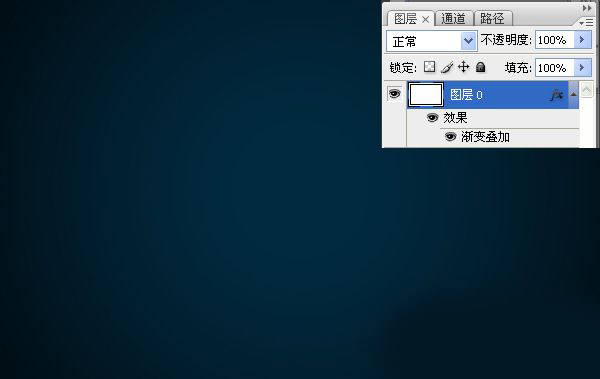Close the 图层 tab with its x

pos(426,20)
